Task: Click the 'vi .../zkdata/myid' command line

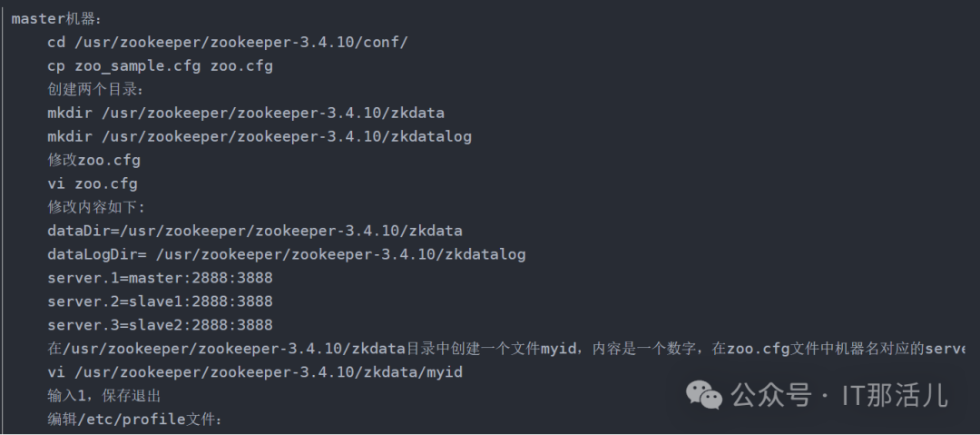Action: (x=255, y=372)
